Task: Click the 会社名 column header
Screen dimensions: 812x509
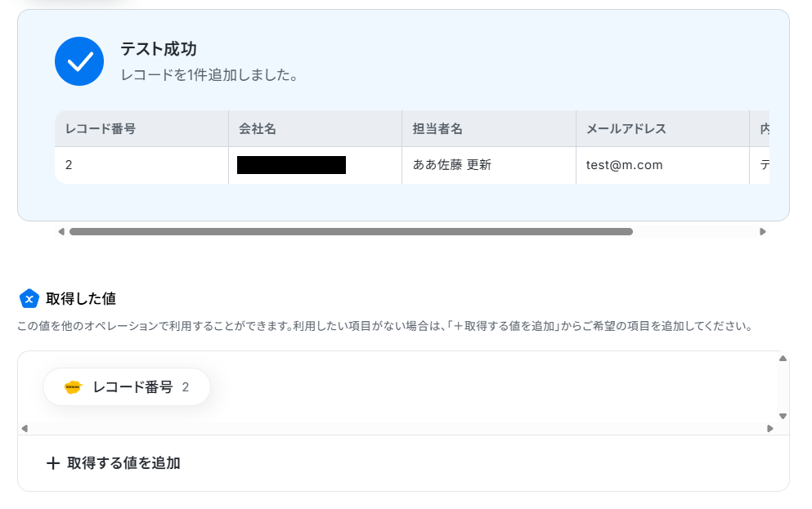Action: point(316,129)
